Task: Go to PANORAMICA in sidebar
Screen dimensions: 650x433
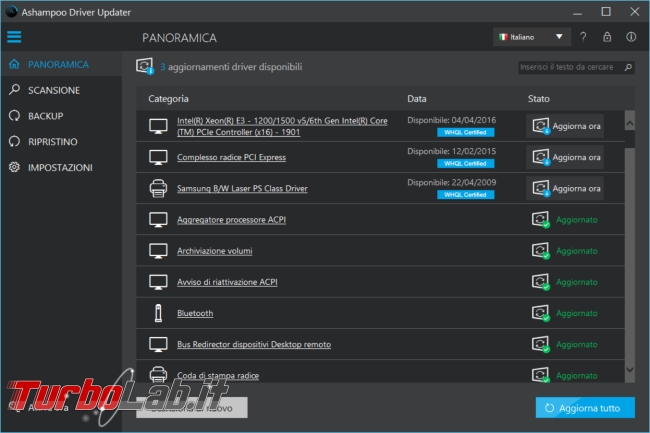Action: pyautogui.click(x=61, y=64)
